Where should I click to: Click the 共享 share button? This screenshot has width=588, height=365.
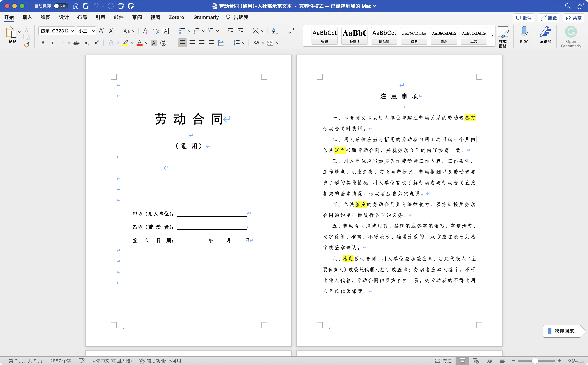click(573, 18)
